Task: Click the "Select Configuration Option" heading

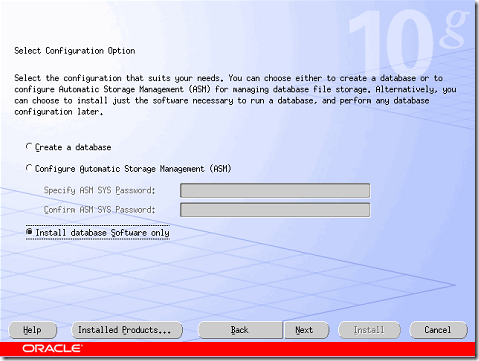Action: pyautogui.click(x=75, y=51)
